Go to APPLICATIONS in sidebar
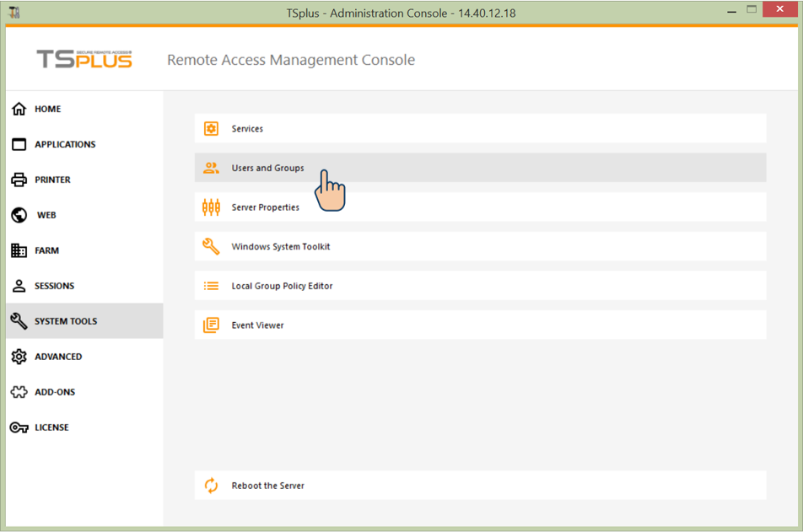The image size is (803, 532). click(x=84, y=144)
